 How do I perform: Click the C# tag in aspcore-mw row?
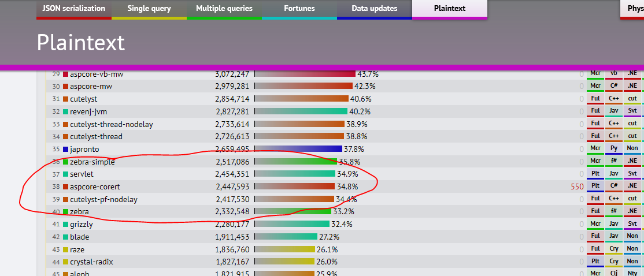(x=614, y=86)
